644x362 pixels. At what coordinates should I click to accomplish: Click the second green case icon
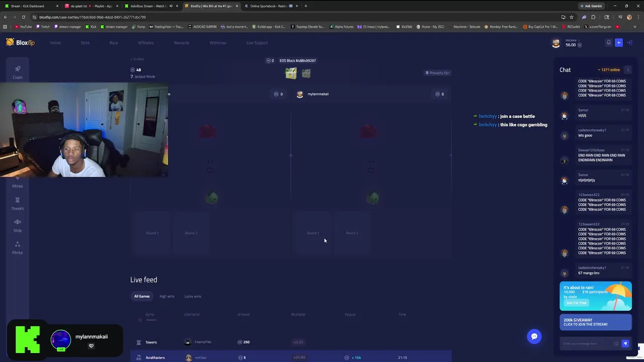306,73
